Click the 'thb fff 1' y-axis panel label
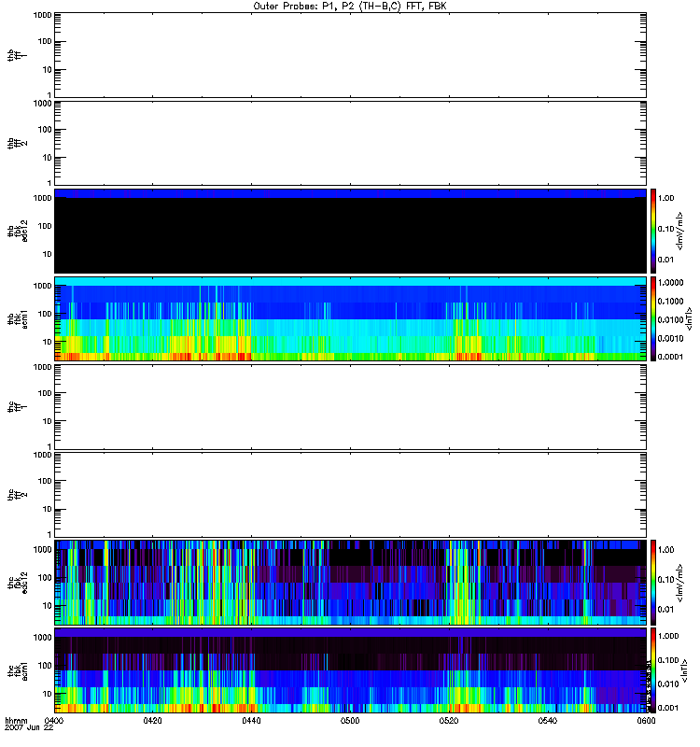The width and height of the screenshot is (700, 747). pyautogui.click(x=17, y=55)
